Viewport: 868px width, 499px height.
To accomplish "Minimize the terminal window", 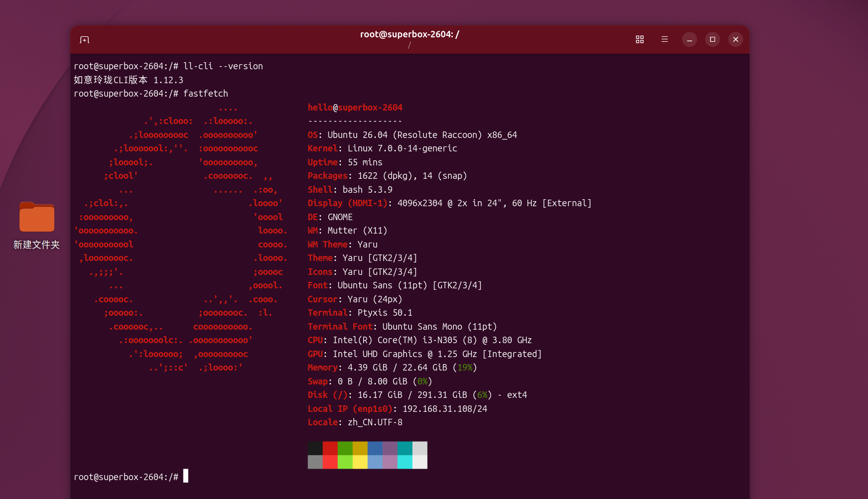I will pos(690,39).
